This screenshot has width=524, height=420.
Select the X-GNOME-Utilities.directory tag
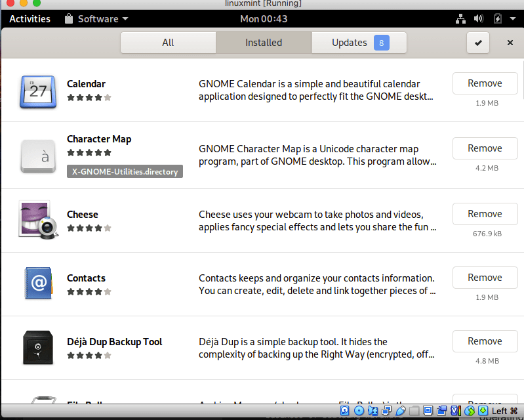pyautogui.click(x=125, y=171)
